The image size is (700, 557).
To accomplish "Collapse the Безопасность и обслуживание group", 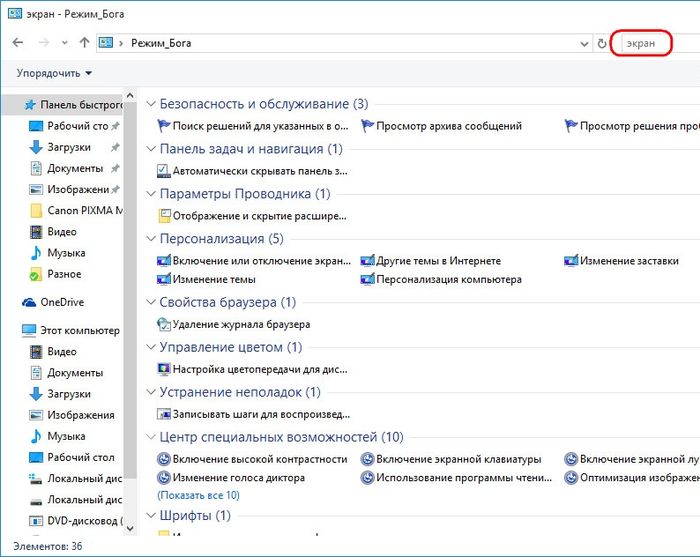I will coord(152,104).
